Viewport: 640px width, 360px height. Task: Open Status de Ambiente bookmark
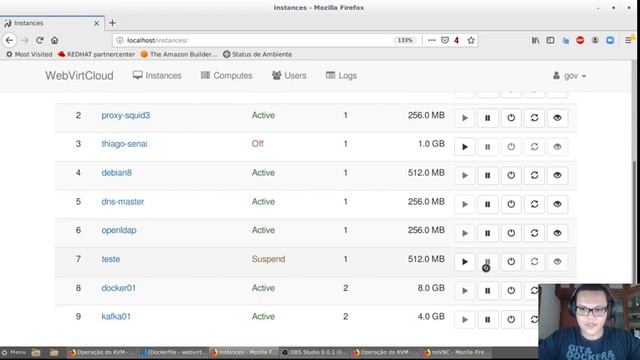[258, 54]
